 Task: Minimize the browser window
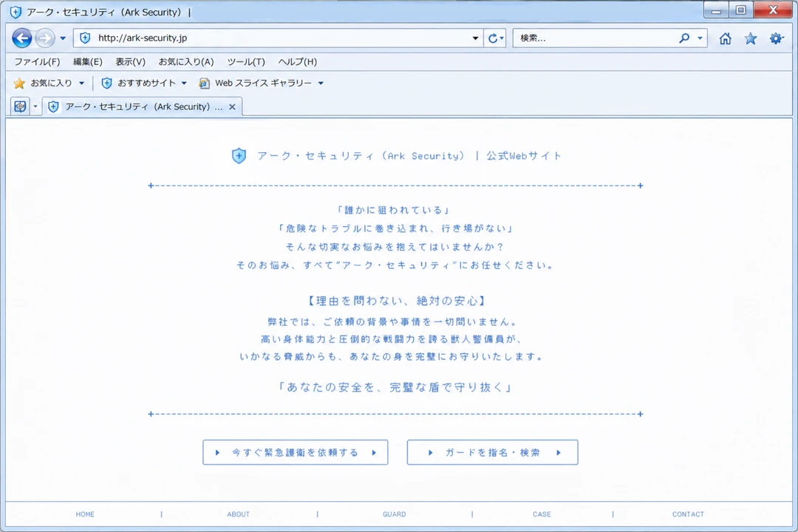click(716, 10)
